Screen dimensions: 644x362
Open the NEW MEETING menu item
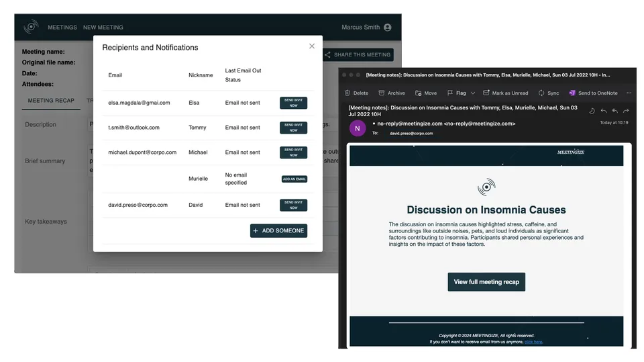(103, 27)
